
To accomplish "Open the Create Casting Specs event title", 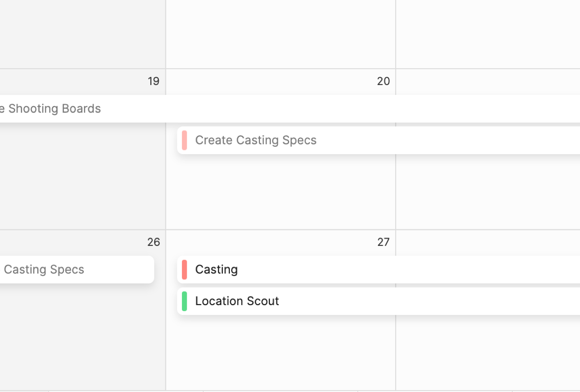I will point(256,140).
